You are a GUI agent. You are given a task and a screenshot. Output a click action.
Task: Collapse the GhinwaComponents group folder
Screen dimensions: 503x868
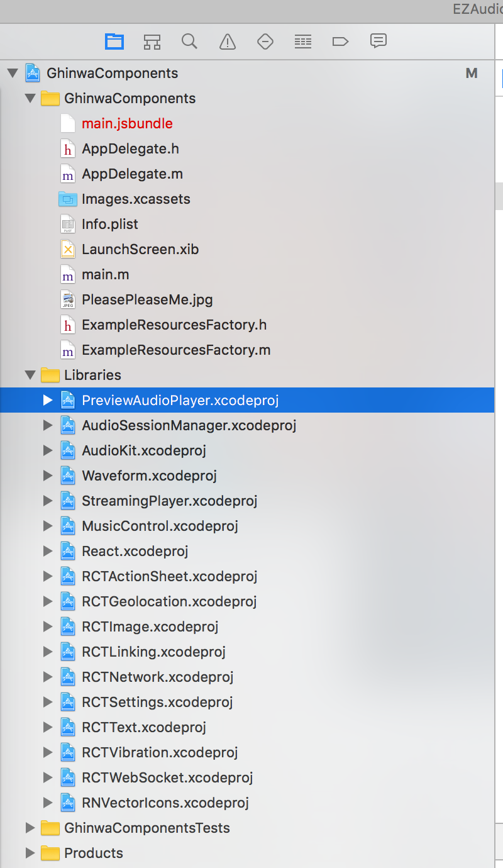point(30,99)
